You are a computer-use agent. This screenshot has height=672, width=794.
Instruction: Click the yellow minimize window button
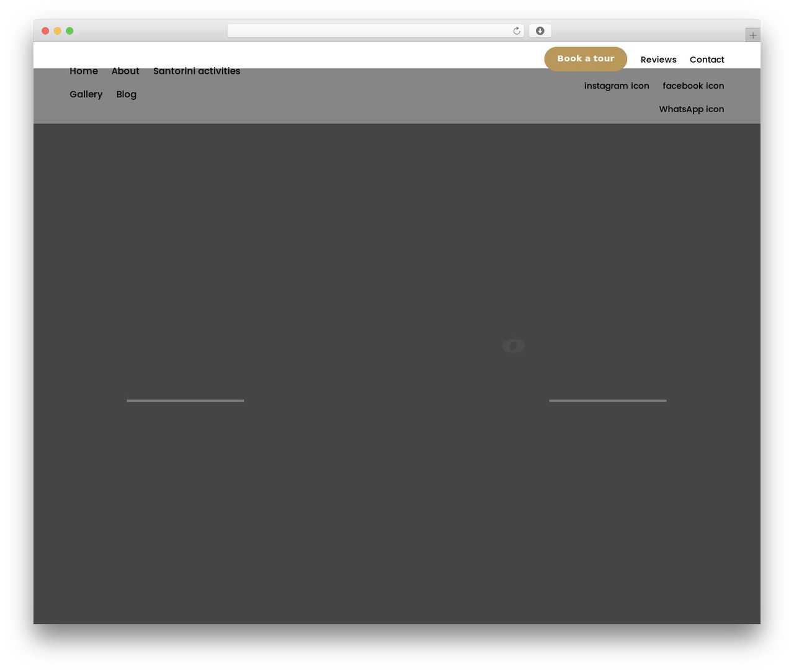tap(57, 31)
